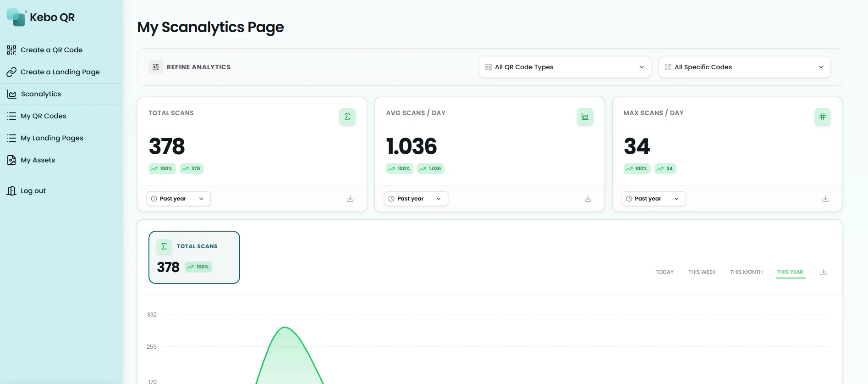Screen dimensions: 868x384
Task: Click the chart icon on Avg Scans card
Action: coord(585,117)
